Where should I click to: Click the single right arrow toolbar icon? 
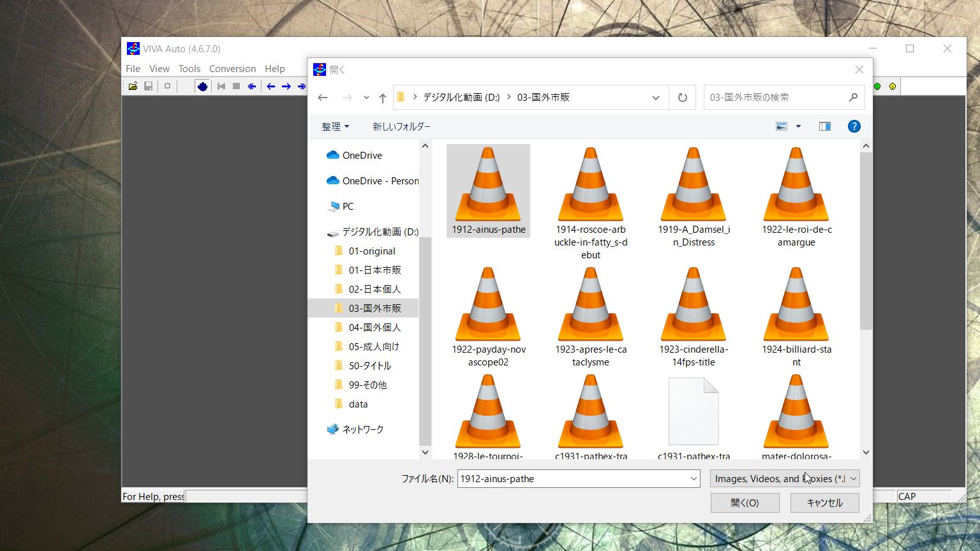click(x=286, y=86)
